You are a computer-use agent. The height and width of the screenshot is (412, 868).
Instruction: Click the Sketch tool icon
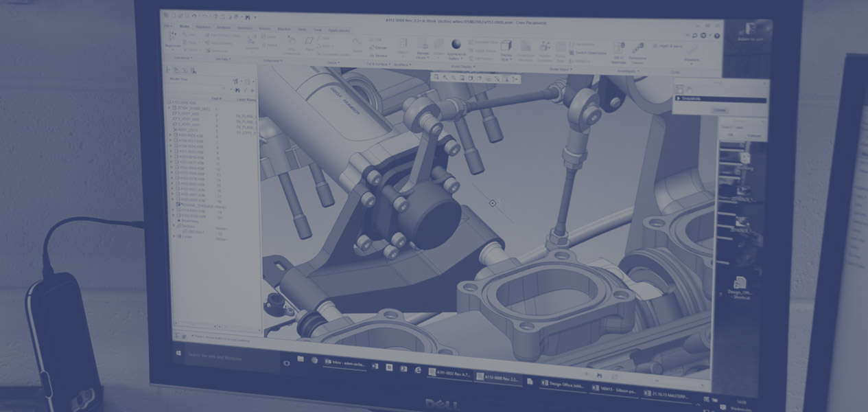pos(357,42)
